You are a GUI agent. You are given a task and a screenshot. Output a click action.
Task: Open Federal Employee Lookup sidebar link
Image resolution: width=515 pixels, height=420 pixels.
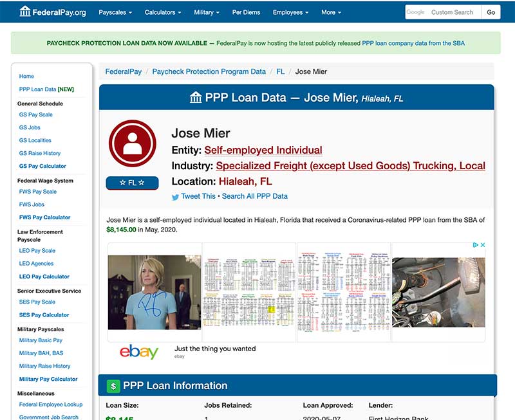tap(51, 405)
